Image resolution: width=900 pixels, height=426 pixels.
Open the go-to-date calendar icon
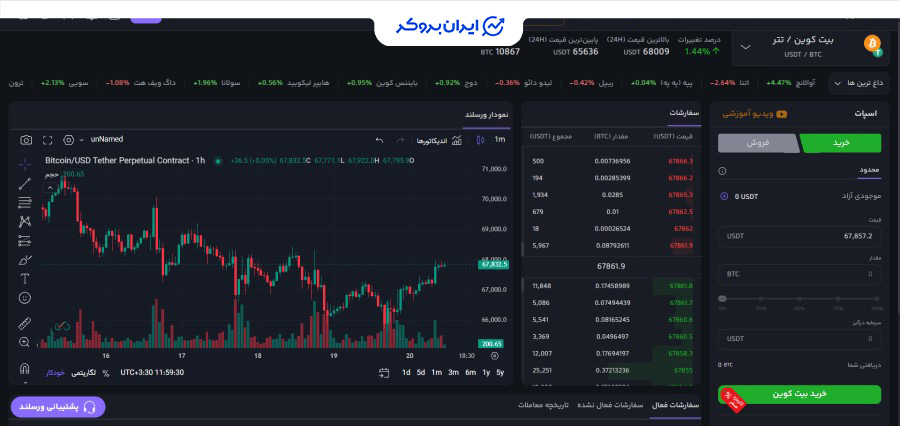384,373
